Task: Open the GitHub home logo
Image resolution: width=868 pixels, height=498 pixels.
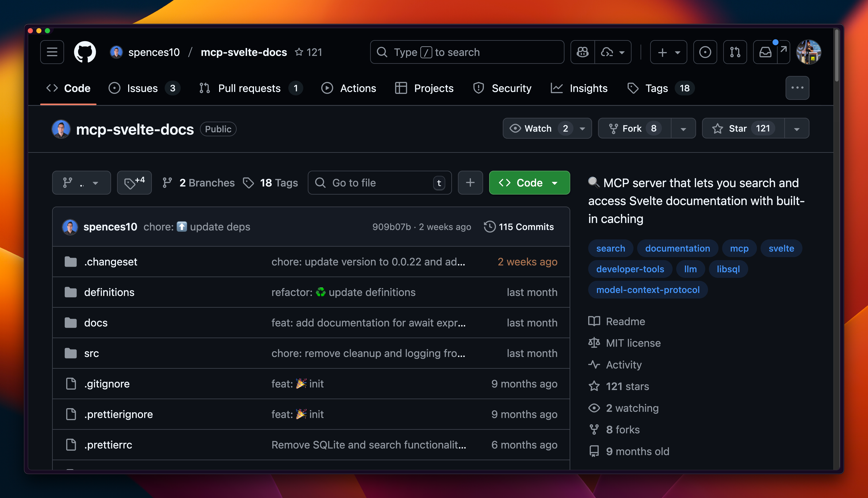Action: [85, 52]
